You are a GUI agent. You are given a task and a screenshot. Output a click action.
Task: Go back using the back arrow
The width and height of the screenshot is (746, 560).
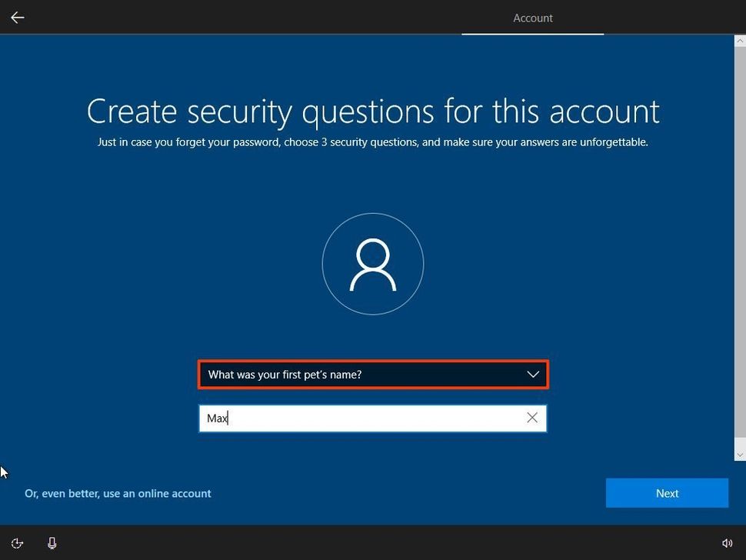pyautogui.click(x=17, y=17)
